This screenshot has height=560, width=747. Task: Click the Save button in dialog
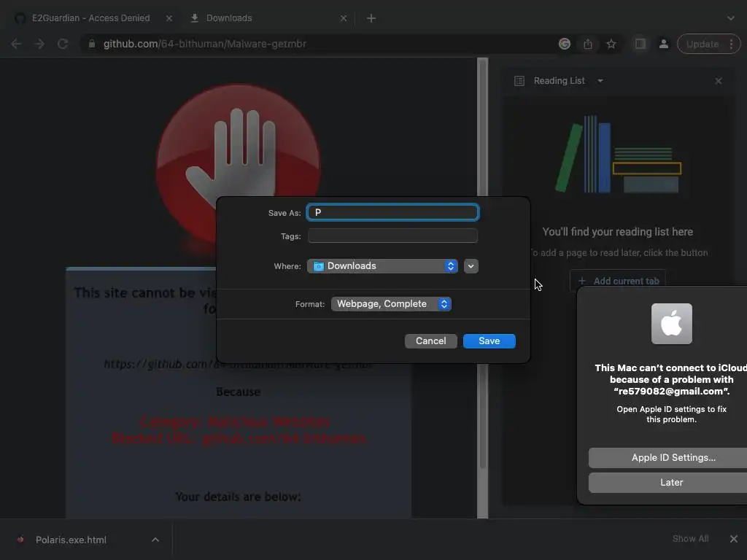489,341
